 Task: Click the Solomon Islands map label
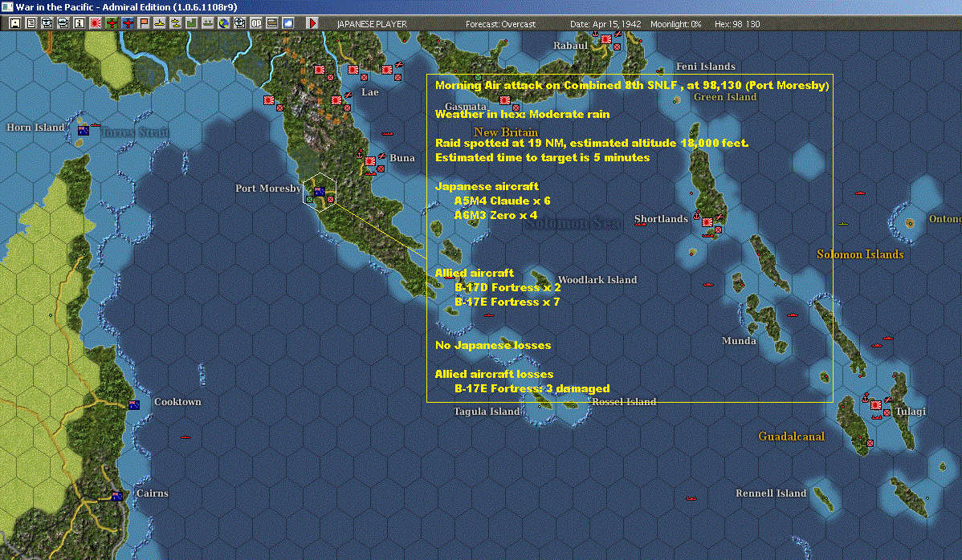860,254
